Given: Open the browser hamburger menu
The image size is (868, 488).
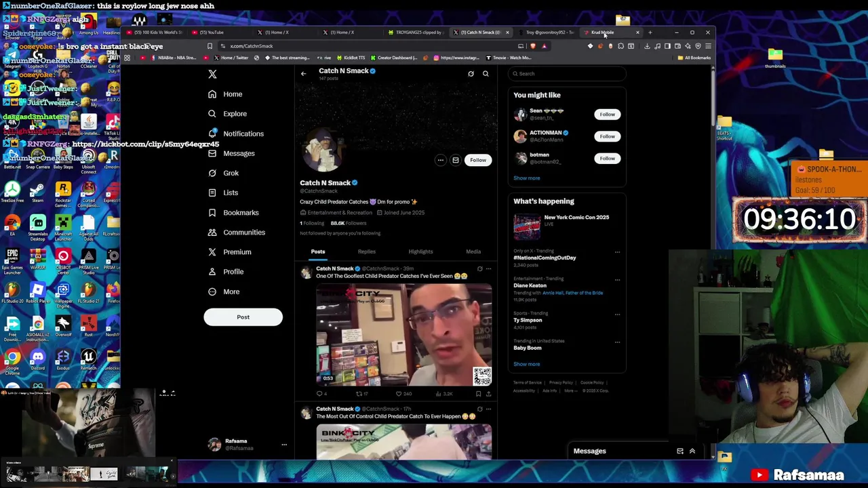Looking at the screenshot, I should click(x=708, y=46).
